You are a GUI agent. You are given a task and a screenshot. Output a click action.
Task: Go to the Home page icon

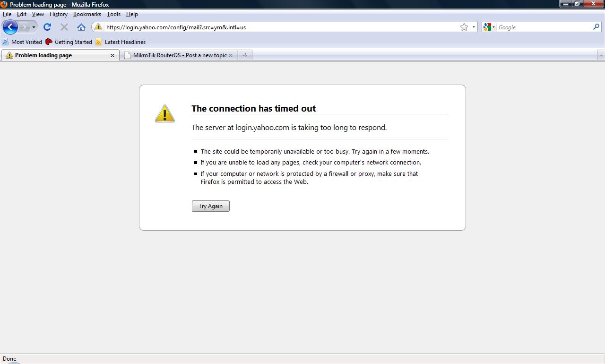click(x=81, y=27)
